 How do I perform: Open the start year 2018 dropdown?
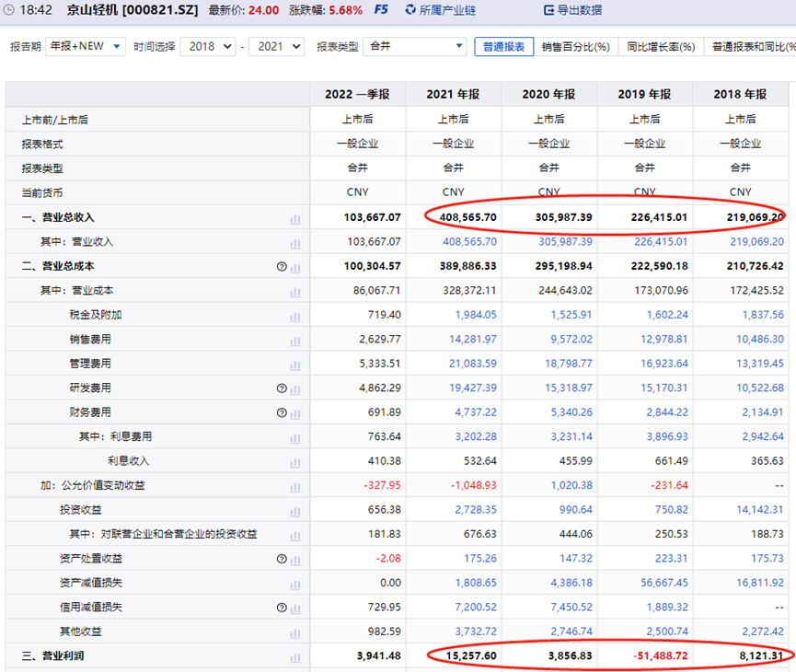(207, 46)
